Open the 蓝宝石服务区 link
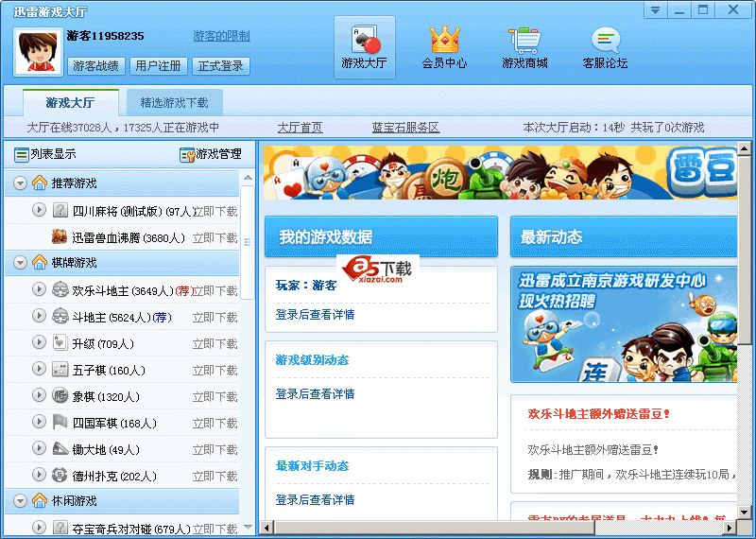This screenshot has height=539, width=756. [405, 128]
